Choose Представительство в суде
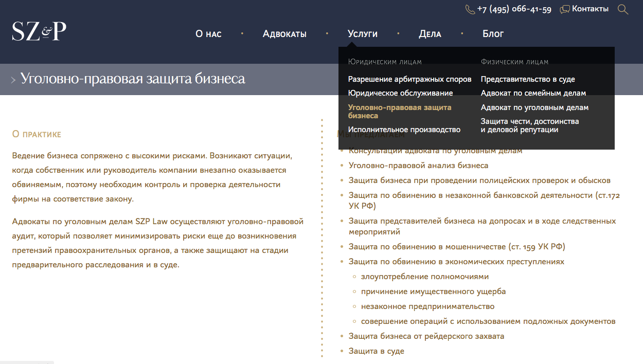Image resolution: width=643 pixels, height=364 pixels. coord(528,79)
